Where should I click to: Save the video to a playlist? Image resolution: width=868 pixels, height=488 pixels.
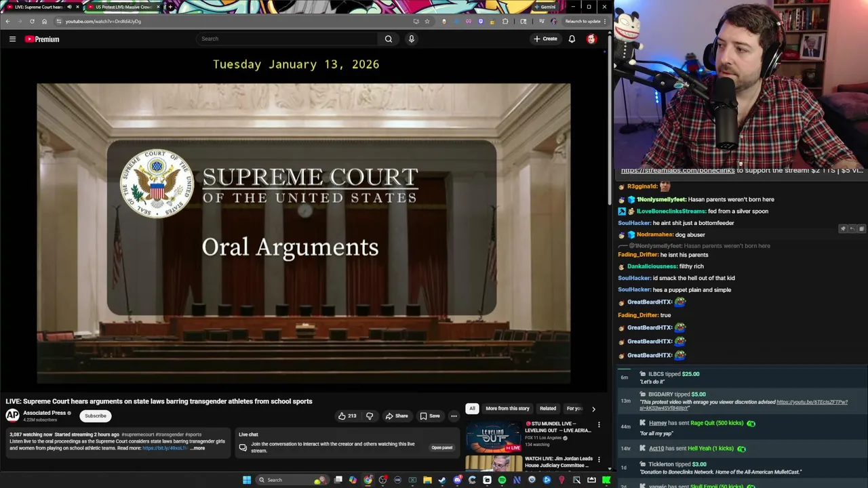click(x=430, y=415)
